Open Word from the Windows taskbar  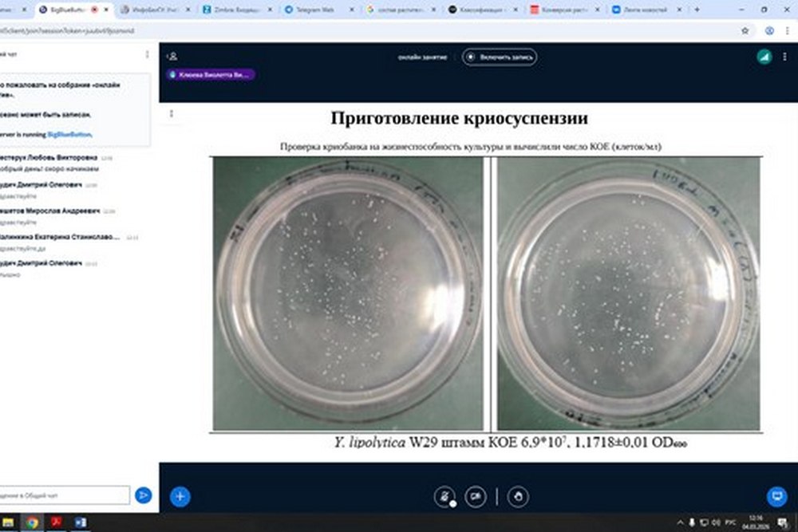click(81, 522)
